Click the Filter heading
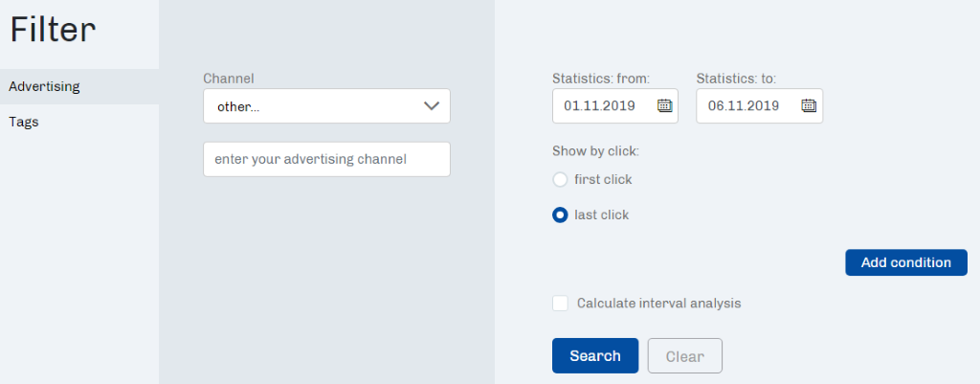This screenshot has width=980, height=384. [54, 30]
